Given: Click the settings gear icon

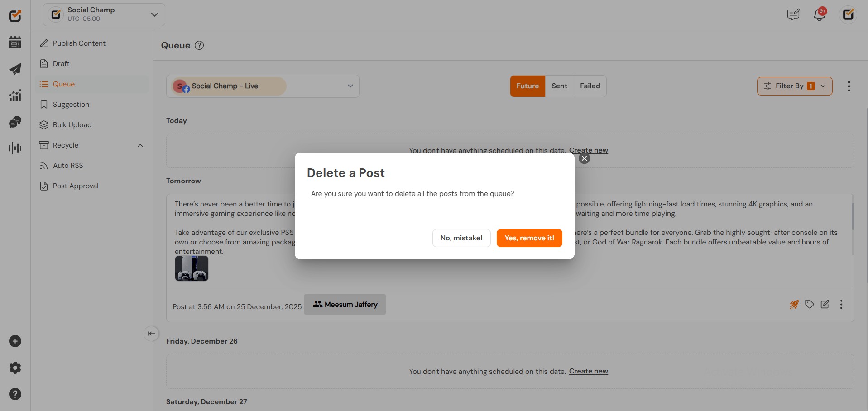Looking at the screenshot, I should click(15, 368).
